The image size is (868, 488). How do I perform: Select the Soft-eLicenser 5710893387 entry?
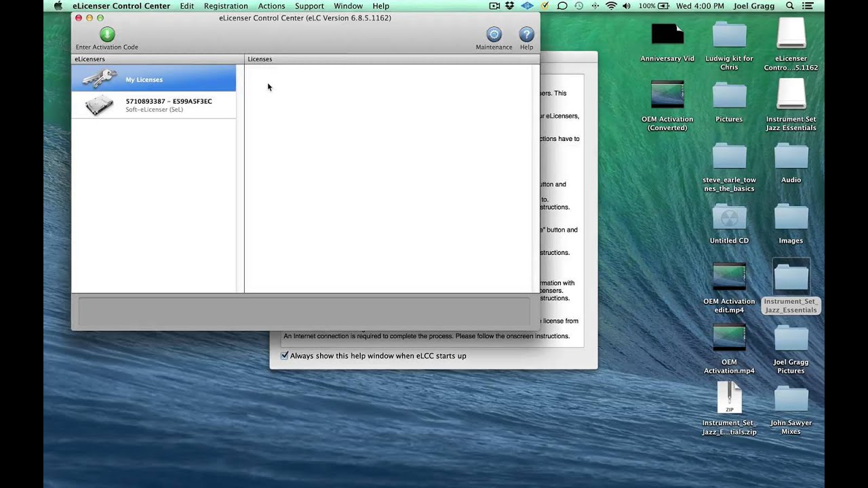pyautogui.click(x=154, y=105)
